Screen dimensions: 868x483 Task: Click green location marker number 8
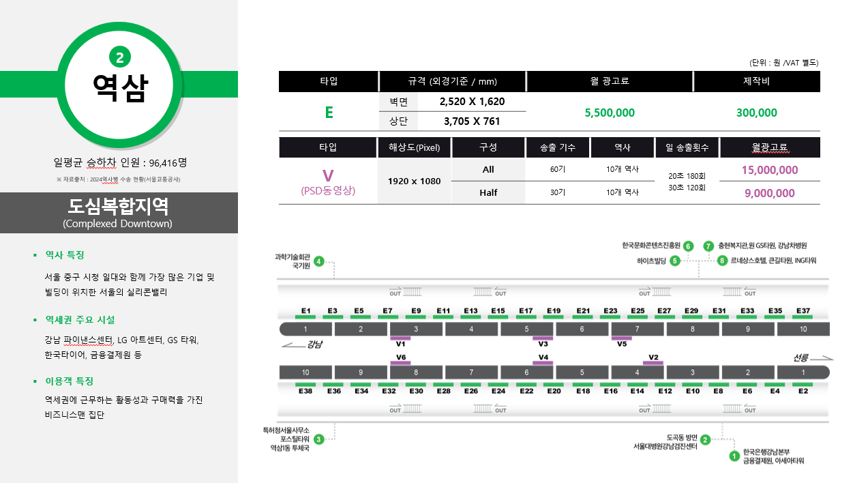click(x=722, y=261)
